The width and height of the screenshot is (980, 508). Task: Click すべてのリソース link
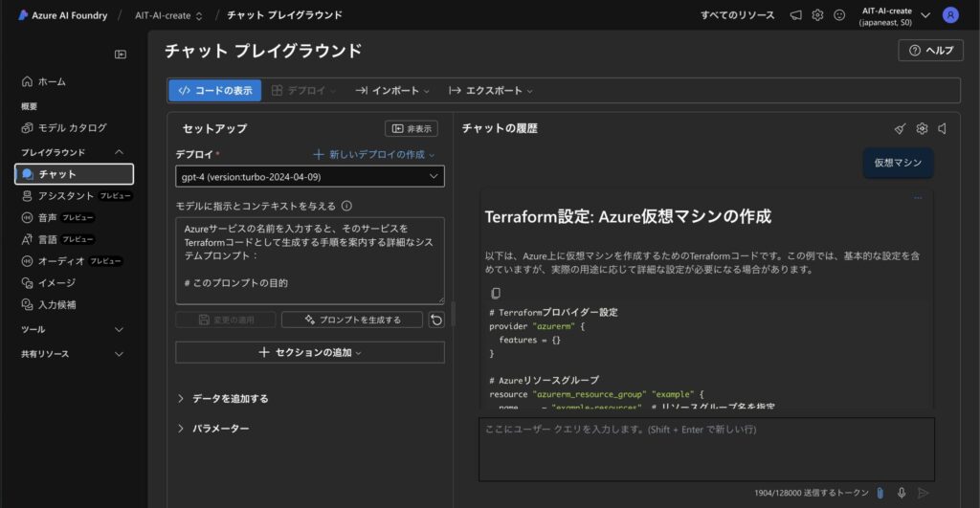coord(738,15)
